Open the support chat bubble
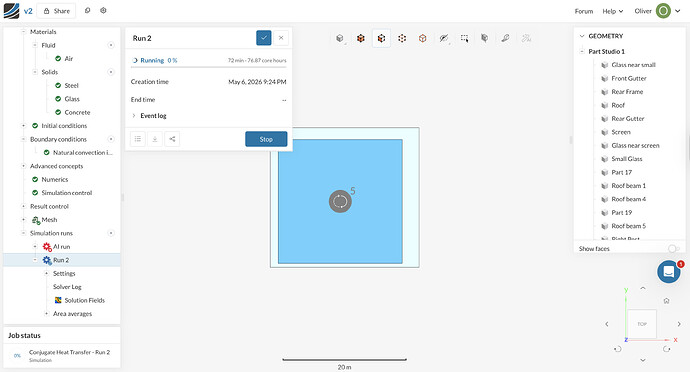 [x=668, y=272]
